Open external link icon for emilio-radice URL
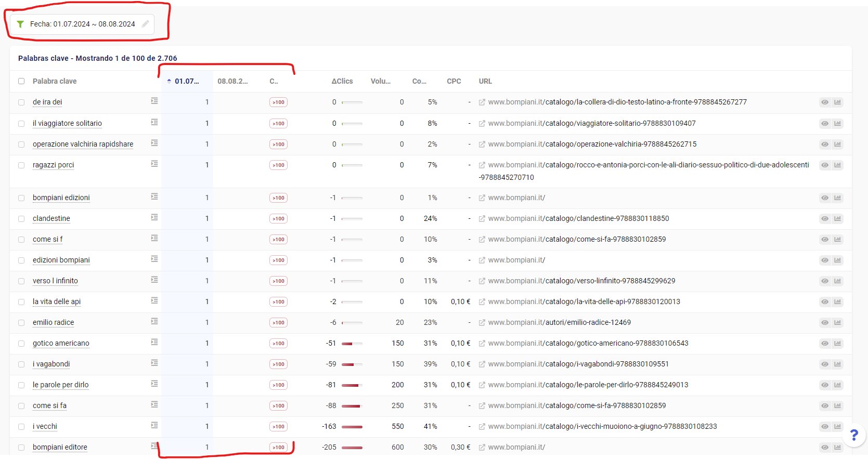The image size is (868, 459). tap(482, 322)
